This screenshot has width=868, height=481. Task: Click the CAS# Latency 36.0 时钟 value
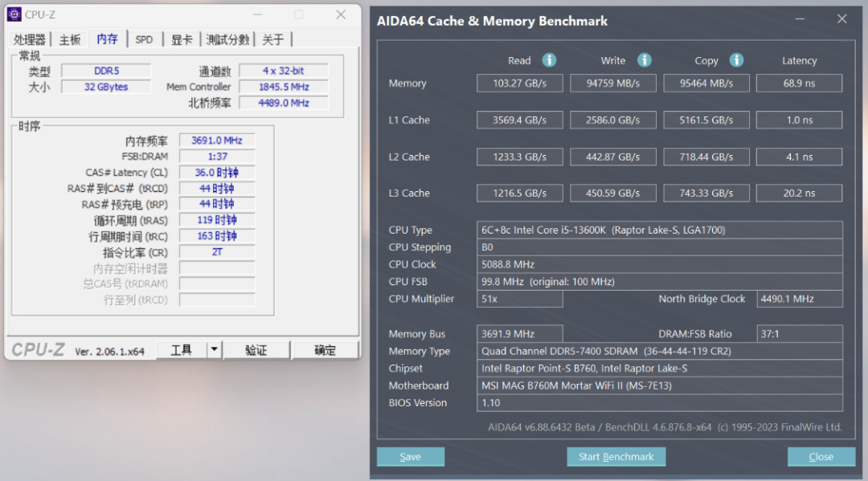217,173
